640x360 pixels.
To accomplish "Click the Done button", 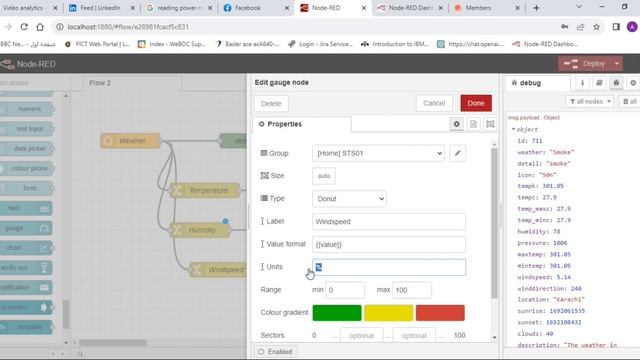I will point(476,103).
